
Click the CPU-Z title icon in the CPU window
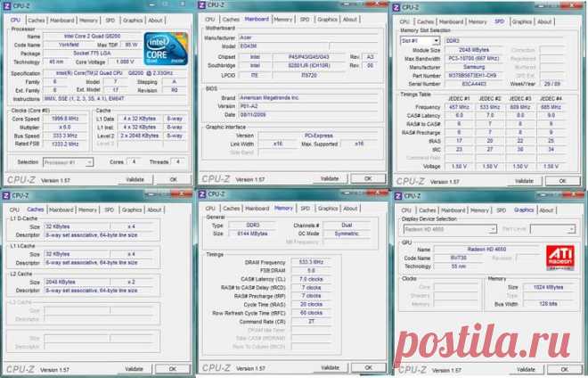[7, 6]
